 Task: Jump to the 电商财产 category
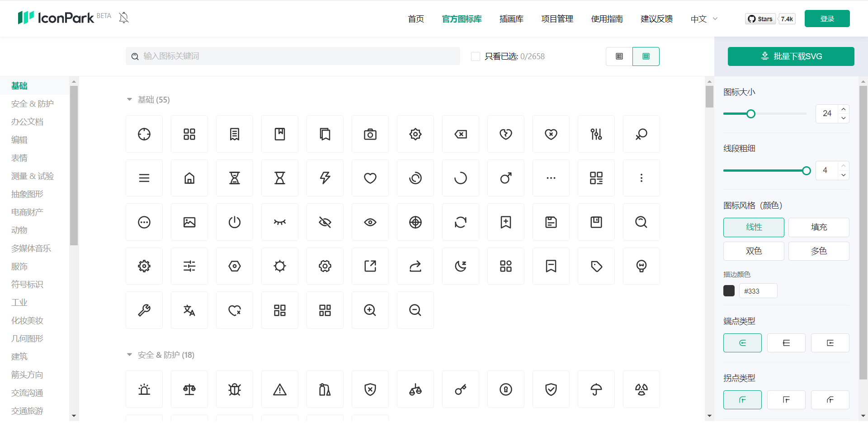28,212
